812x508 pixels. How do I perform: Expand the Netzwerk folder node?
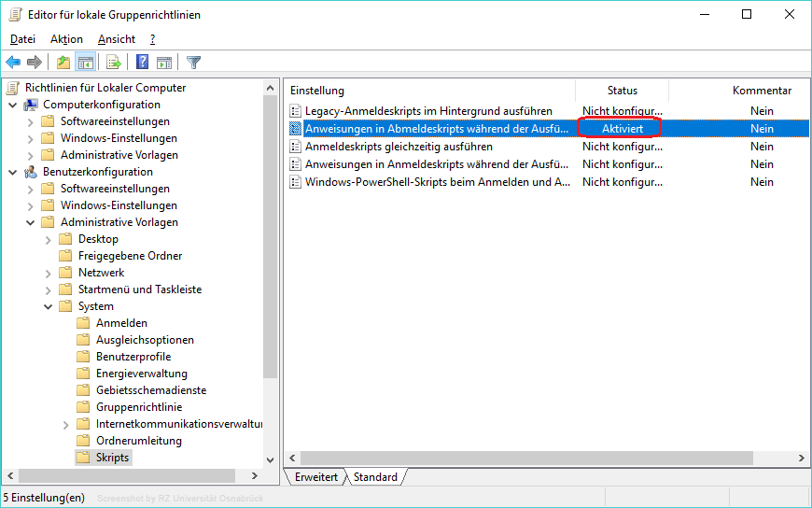pos(49,273)
